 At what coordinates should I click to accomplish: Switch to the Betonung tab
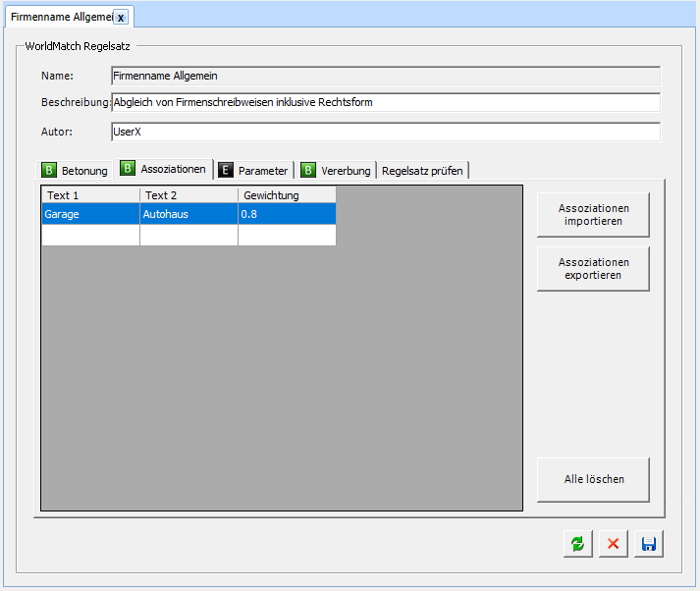click(x=75, y=171)
